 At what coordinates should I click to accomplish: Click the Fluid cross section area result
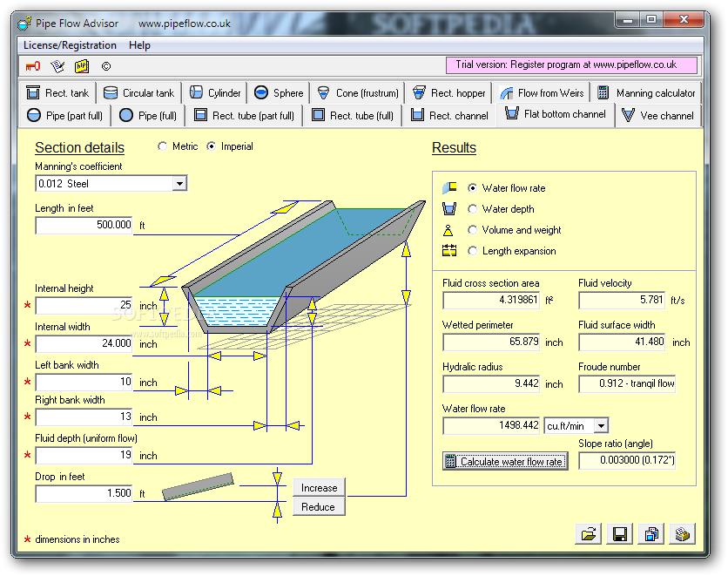[491, 300]
